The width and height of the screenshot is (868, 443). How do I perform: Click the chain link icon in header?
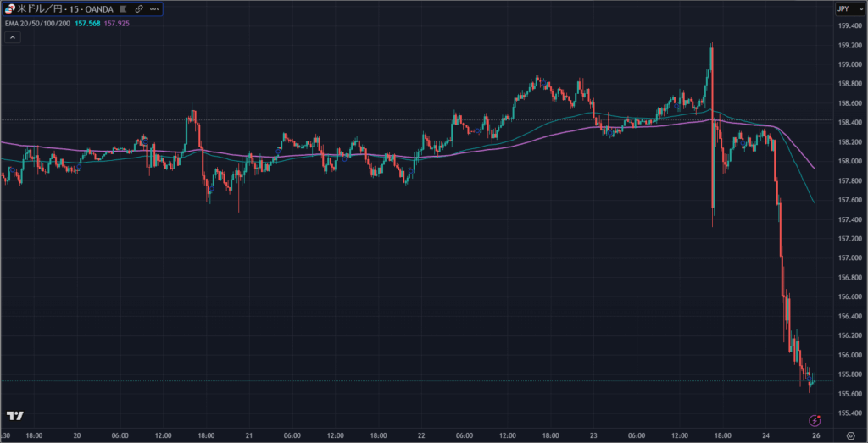coord(139,9)
